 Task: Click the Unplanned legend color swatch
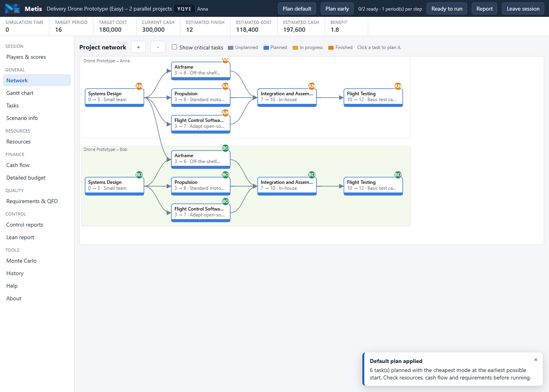(x=231, y=48)
